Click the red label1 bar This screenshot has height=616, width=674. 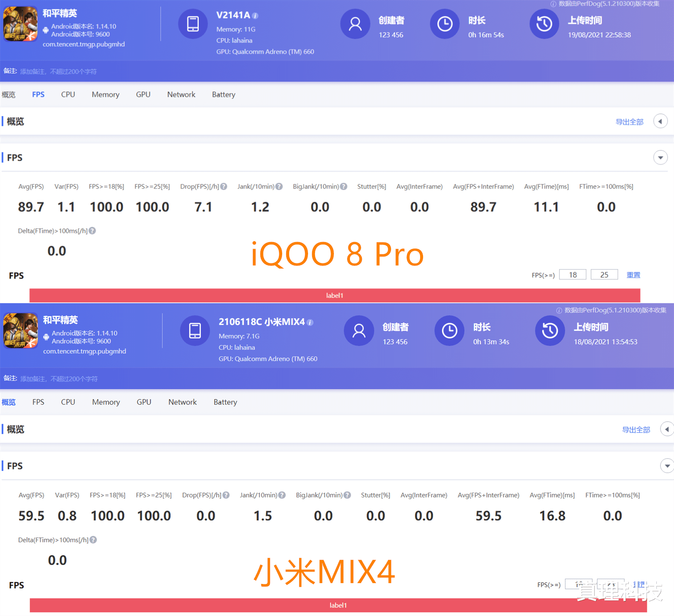pos(334,295)
